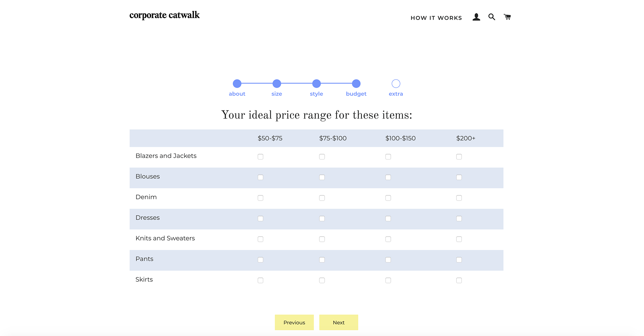Tick $100-$150 for Denim
This screenshot has width=644, height=336.
pos(388,198)
